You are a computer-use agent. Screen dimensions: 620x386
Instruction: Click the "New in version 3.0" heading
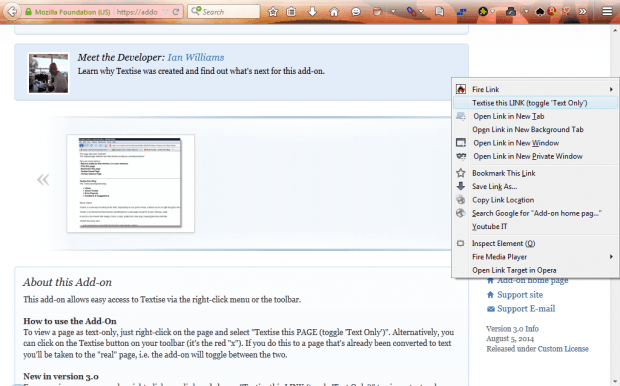61,376
